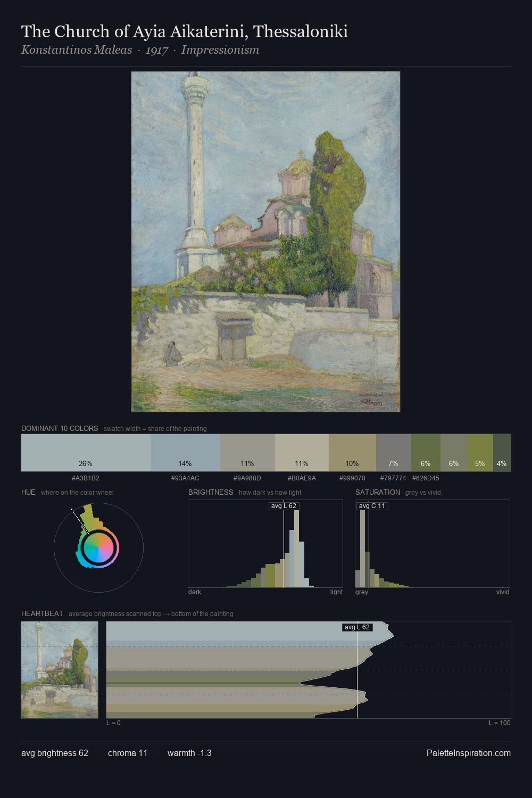Pick the 11% swatch #9A988D
532x798 pixels.
click(x=247, y=453)
